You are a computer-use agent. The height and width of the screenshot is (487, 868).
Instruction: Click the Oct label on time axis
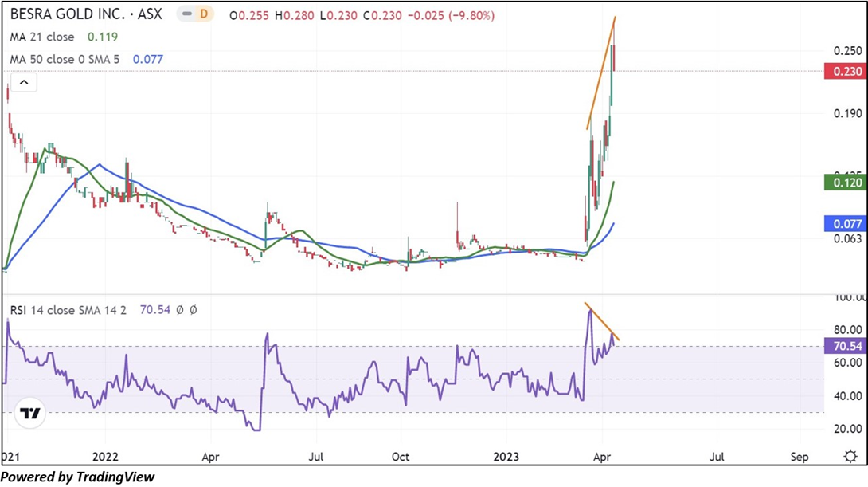[401, 457]
